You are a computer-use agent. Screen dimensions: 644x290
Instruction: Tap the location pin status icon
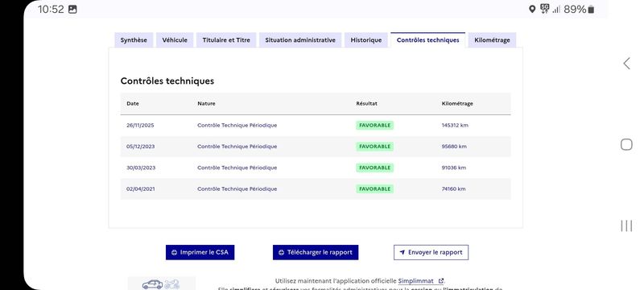532,9
